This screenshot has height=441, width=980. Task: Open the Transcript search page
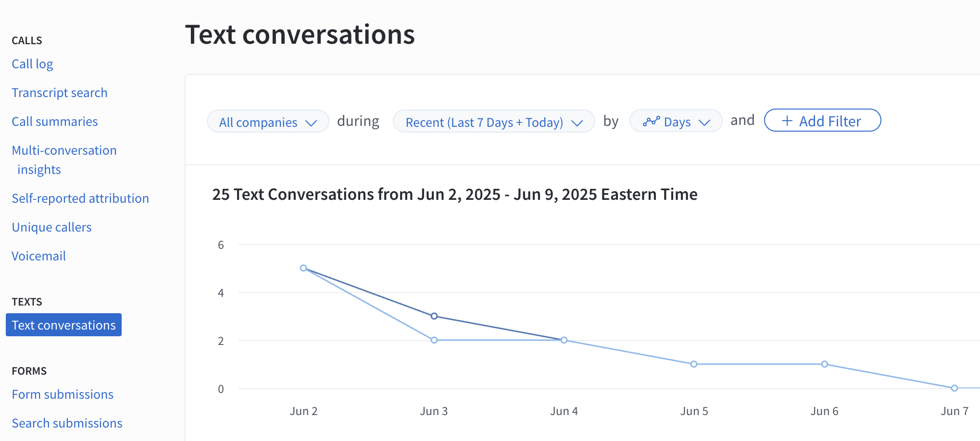click(x=59, y=92)
